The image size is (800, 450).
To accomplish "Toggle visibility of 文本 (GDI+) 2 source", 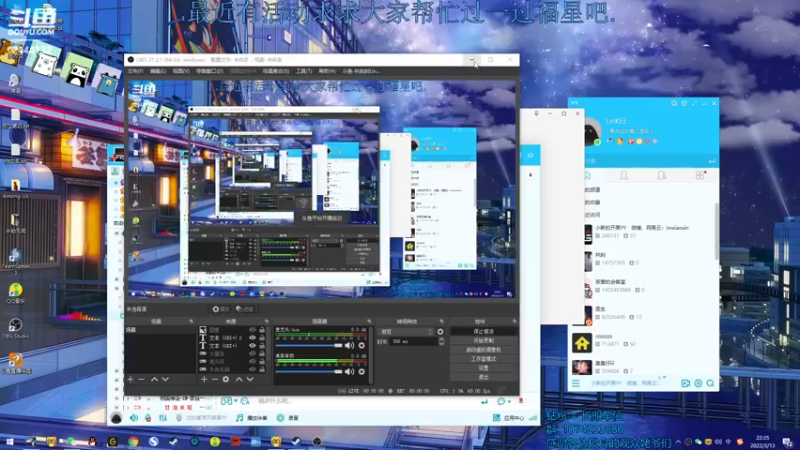I will click(252, 338).
